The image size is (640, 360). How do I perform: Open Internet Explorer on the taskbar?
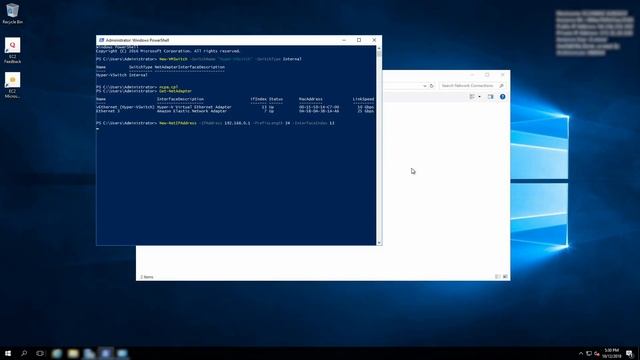coord(57,353)
